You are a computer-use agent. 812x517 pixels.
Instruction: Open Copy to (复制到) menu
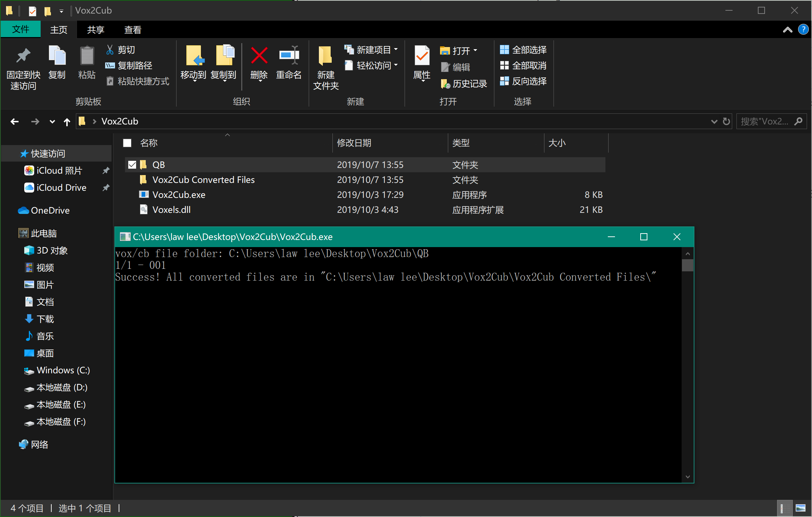224,64
